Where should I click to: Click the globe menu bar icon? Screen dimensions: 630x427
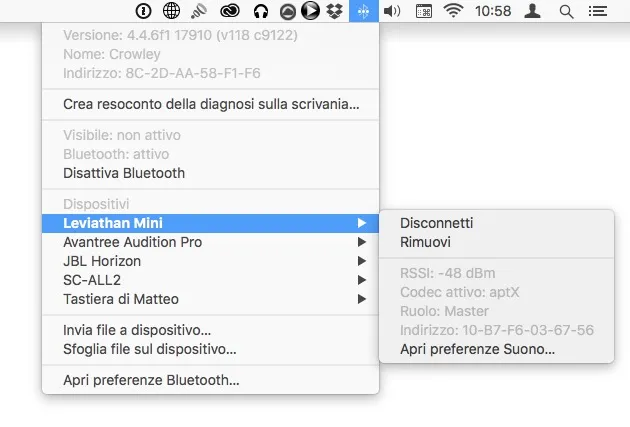pyautogui.click(x=172, y=12)
